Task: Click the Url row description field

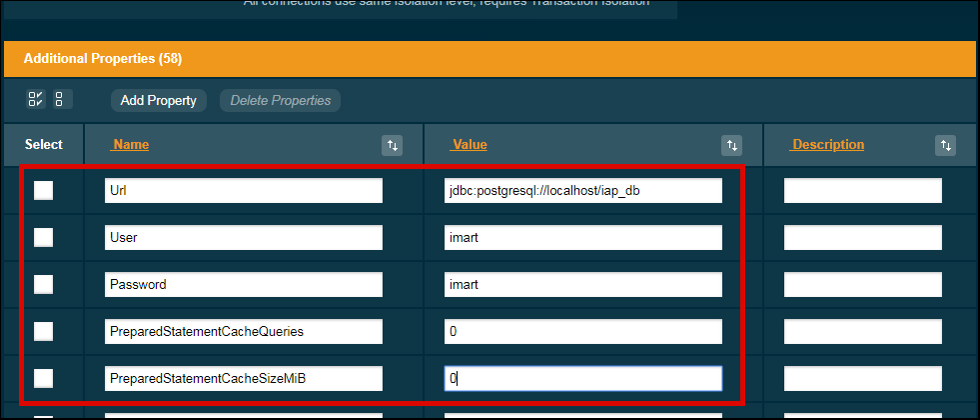Action: point(863,191)
